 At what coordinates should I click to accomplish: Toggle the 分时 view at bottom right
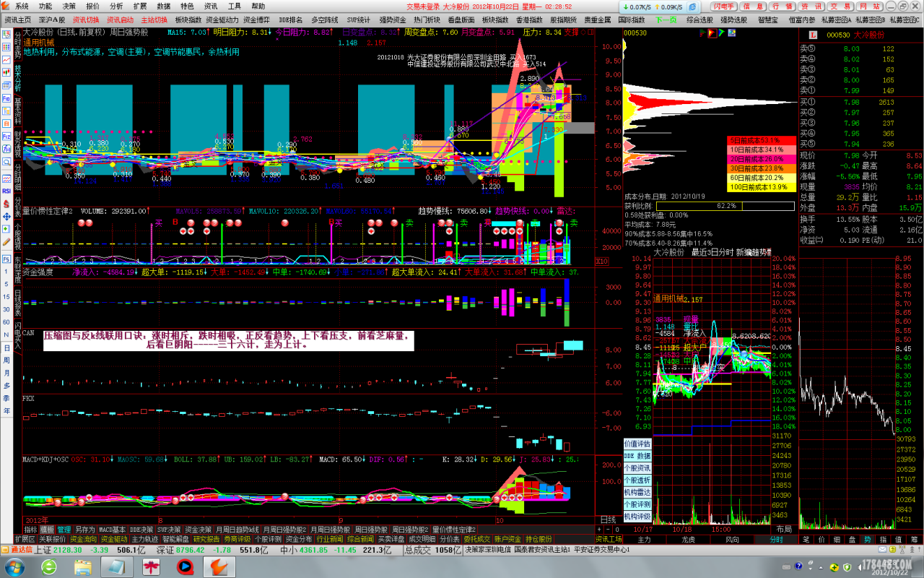coord(776,540)
